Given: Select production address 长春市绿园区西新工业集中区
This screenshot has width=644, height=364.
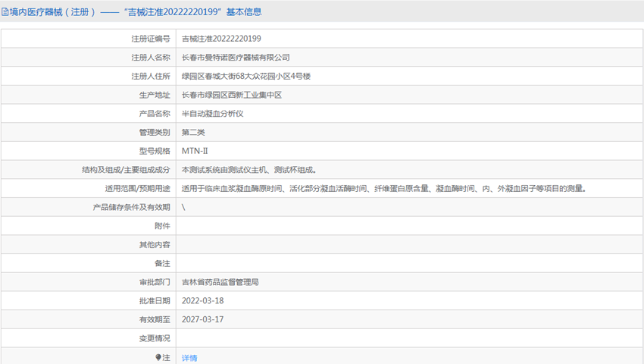Looking at the screenshot, I should pyautogui.click(x=232, y=95).
